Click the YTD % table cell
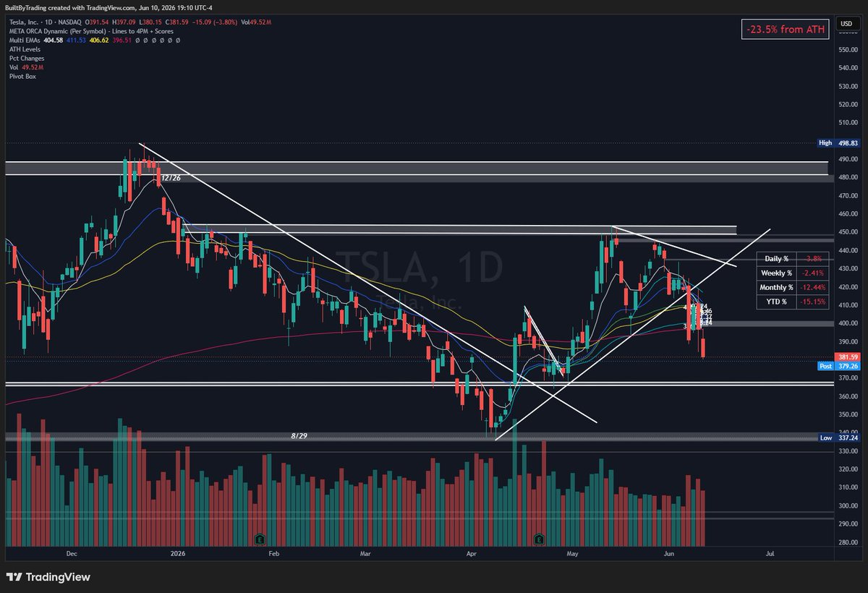This screenshot has height=593, width=868. [x=776, y=302]
